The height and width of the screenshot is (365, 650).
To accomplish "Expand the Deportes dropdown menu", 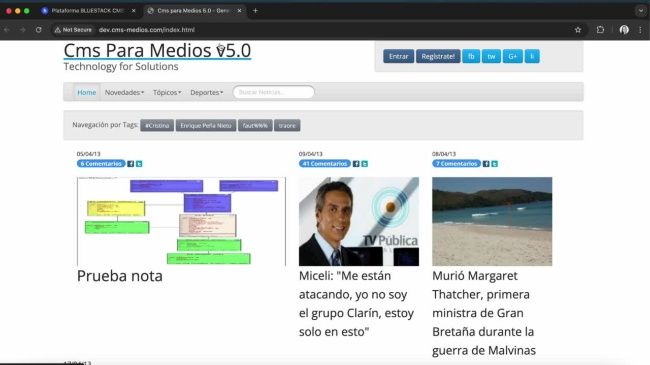I will 206,92.
